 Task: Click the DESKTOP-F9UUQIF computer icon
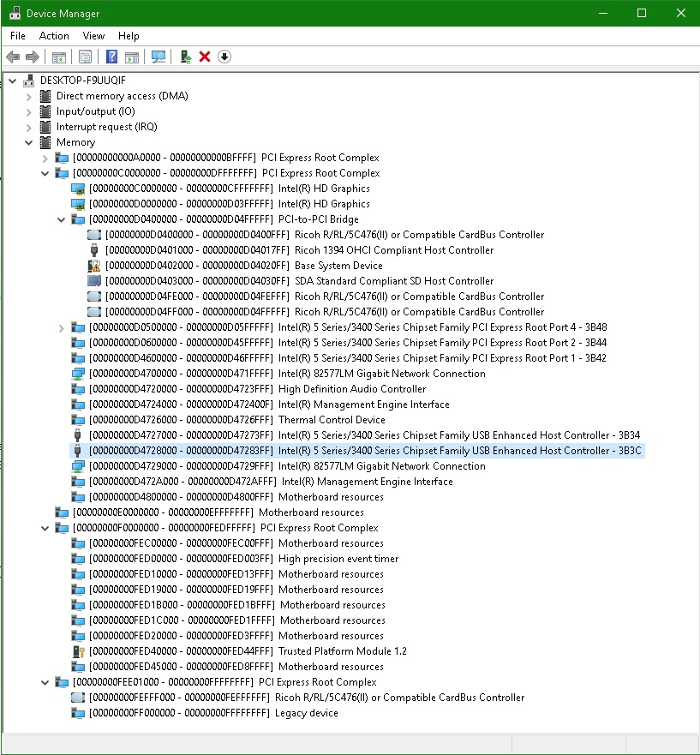pos(29,81)
